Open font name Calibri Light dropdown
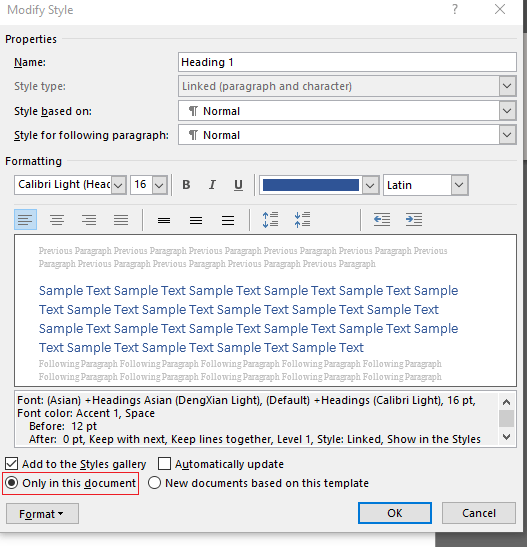Viewport: 527px width, 547px height. [119, 185]
